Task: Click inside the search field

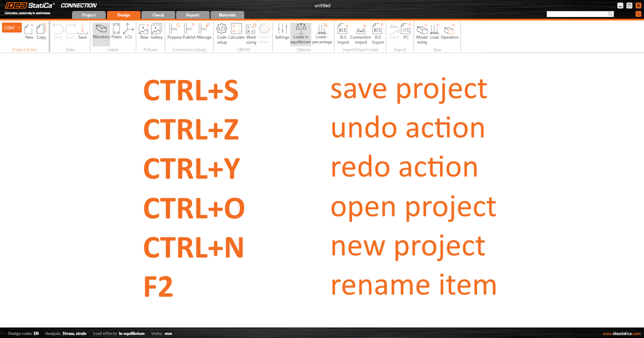Action: (577, 13)
